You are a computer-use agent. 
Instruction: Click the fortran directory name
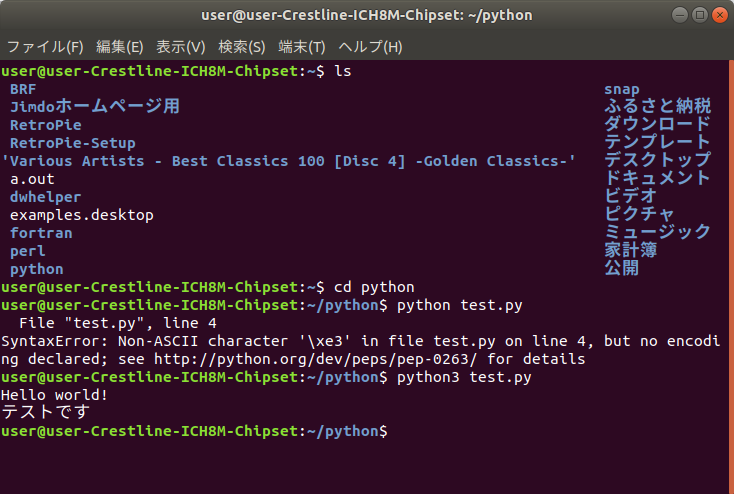41,233
